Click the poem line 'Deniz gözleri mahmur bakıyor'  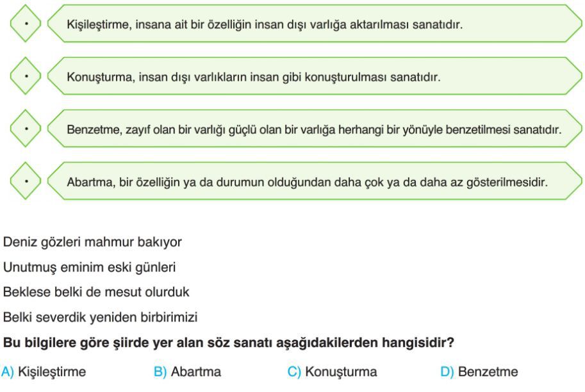[92, 242]
